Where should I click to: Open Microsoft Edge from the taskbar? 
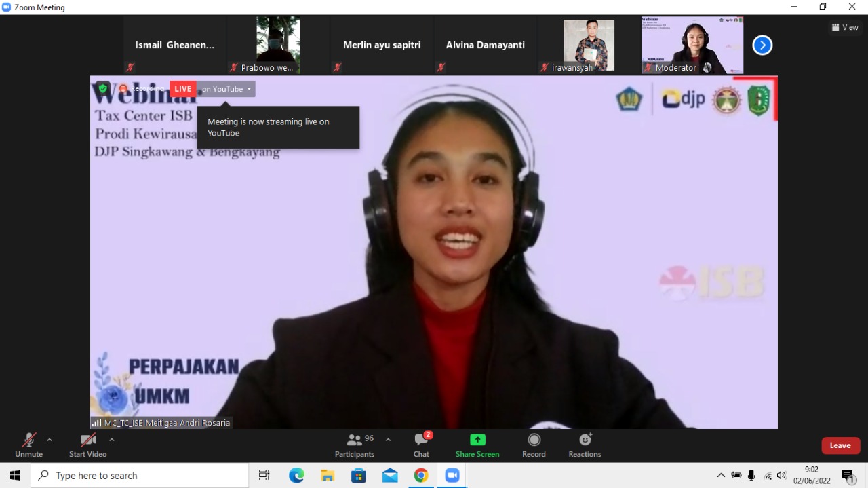click(x=296, y=476)
